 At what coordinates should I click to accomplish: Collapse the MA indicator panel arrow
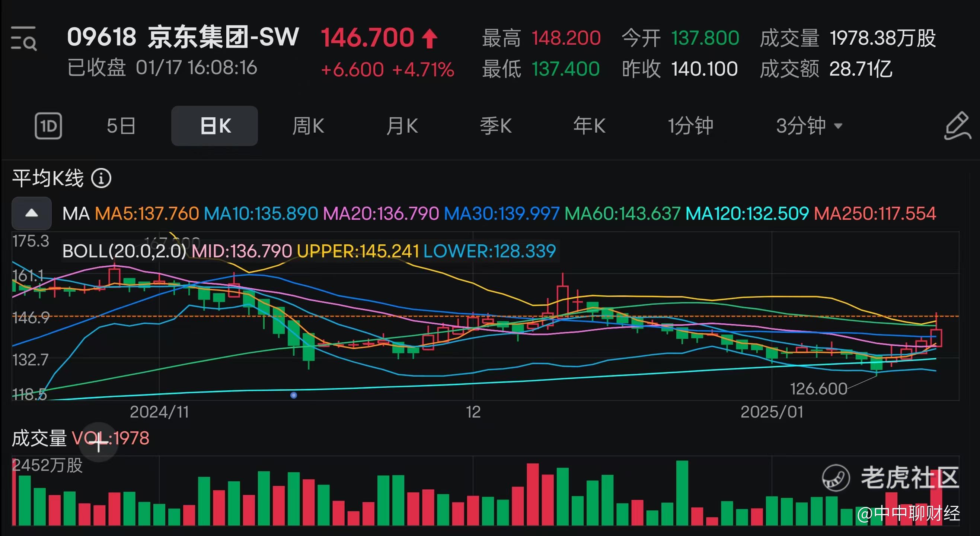pos(32,213)
